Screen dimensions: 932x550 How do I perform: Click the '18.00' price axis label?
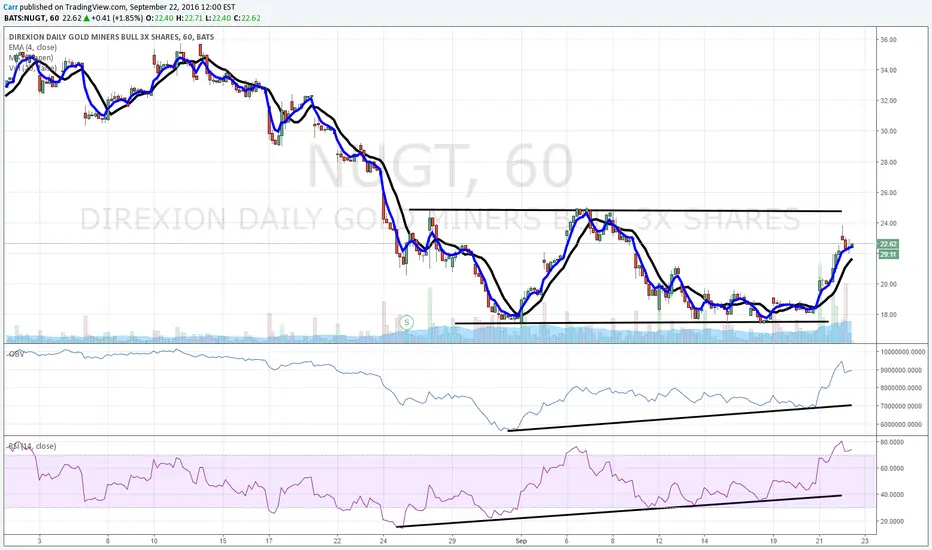click(889, 315)
